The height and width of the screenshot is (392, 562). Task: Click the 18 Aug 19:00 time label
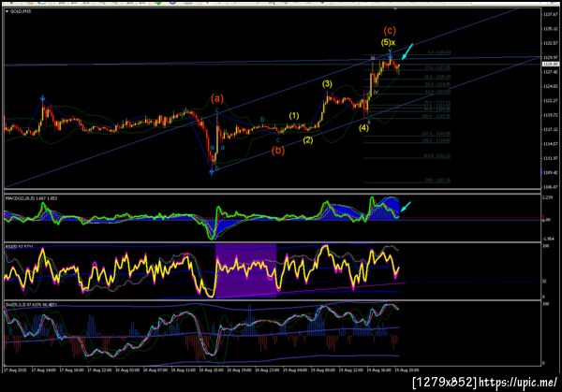tap(240, 370)
